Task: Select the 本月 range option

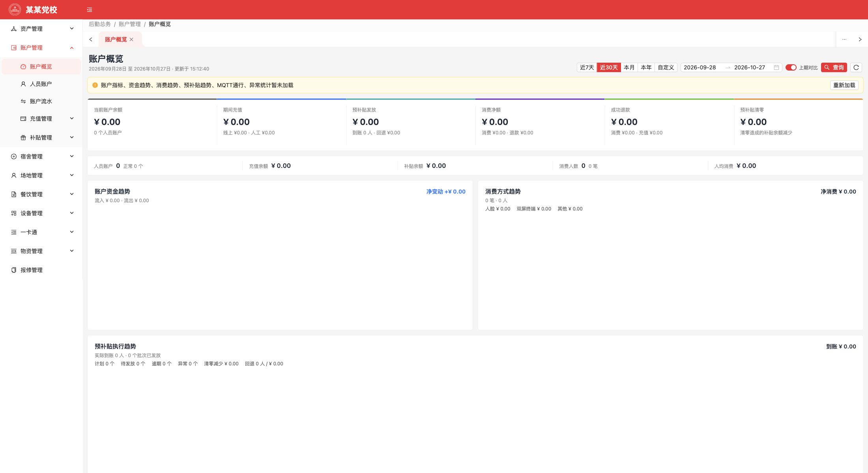Action: coord(629,67)
